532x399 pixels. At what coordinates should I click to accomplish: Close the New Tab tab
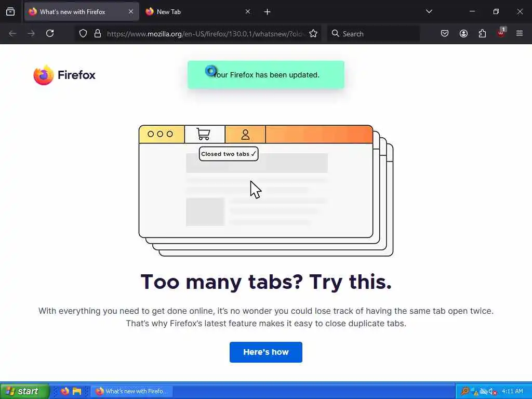(x=248, y=11)
